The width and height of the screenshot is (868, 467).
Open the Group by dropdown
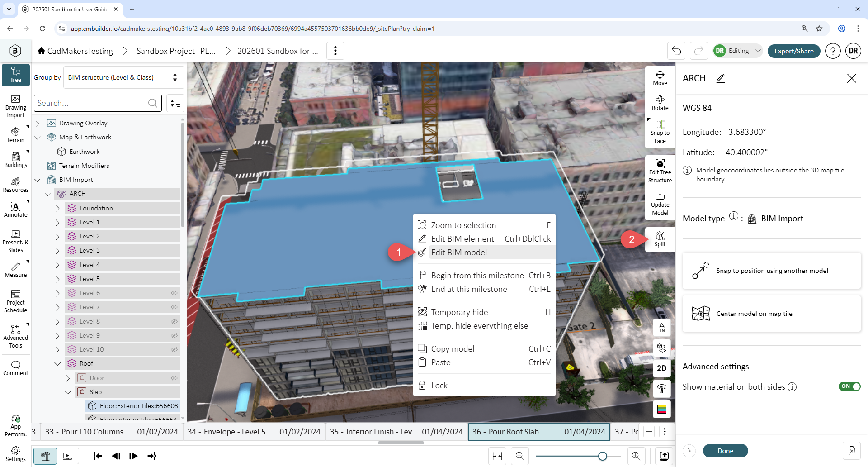(x=123, y=77)
